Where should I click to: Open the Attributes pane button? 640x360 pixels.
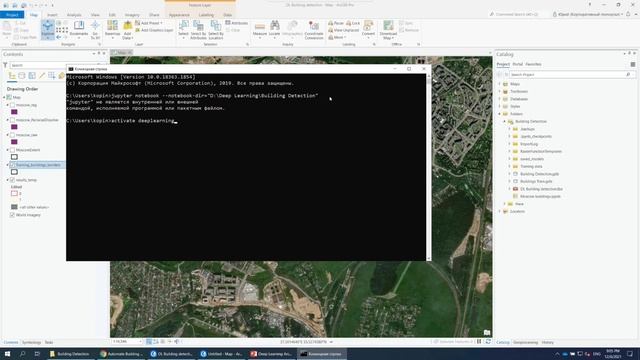tap(236, 23)
